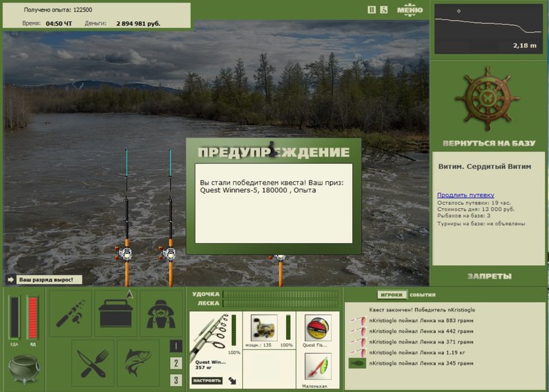Click the money amount 2 894 981 руб.
Screen dimensions: 549x392
tap(139, 24)
